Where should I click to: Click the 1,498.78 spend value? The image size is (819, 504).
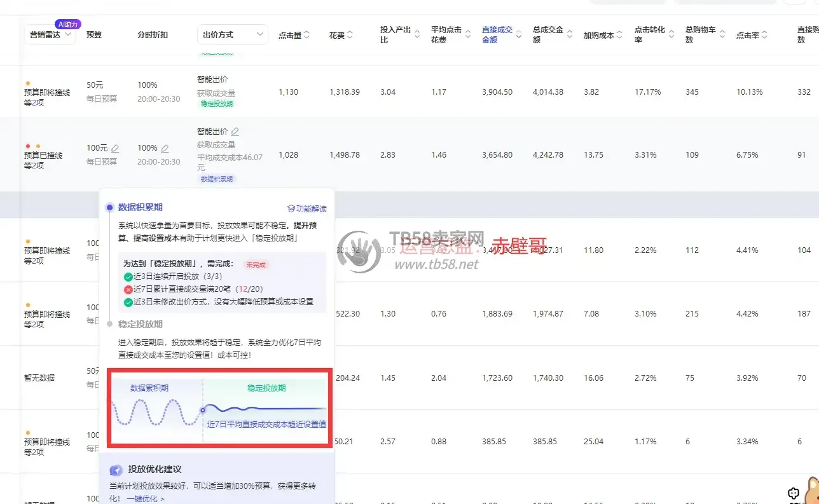[345, 155]
